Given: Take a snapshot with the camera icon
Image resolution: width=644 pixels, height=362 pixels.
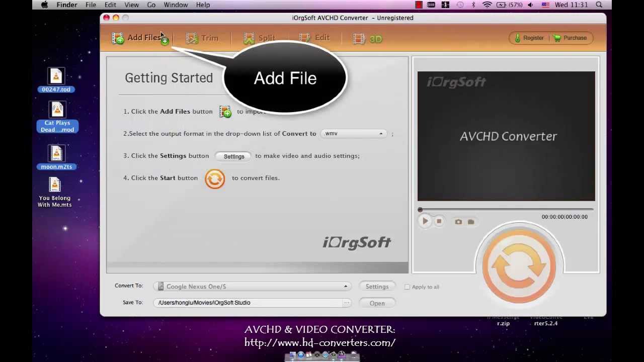Looking at the screenshot, I should (x=458, y=222).
